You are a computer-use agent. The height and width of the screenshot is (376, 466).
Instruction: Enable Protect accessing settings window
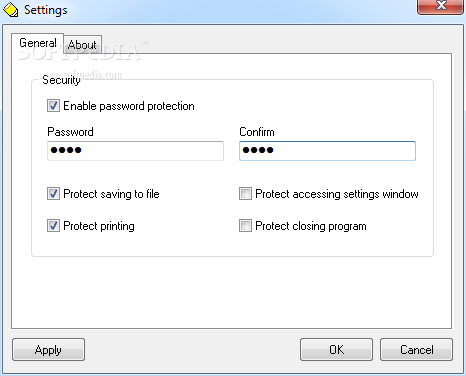pos(245,194)
